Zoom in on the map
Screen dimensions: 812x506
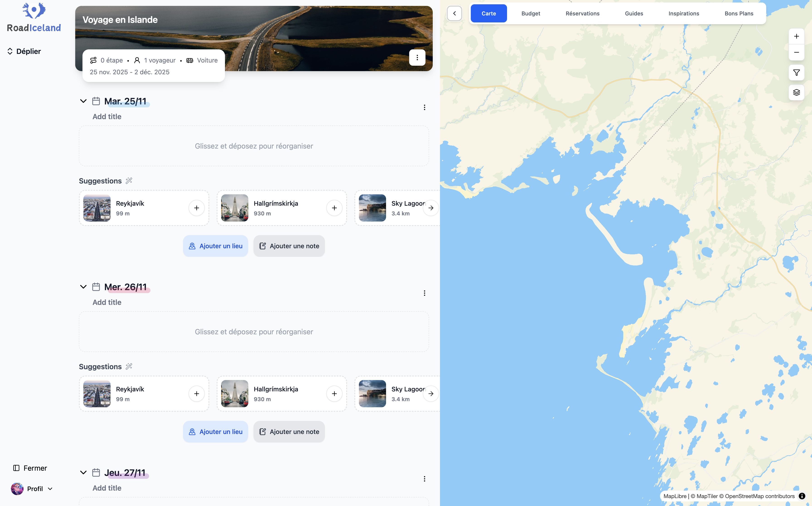tap(796, 36)
